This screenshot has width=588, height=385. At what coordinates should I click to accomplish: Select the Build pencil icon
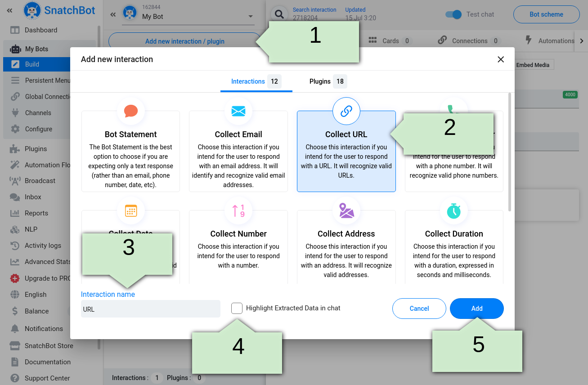(15, 64)
